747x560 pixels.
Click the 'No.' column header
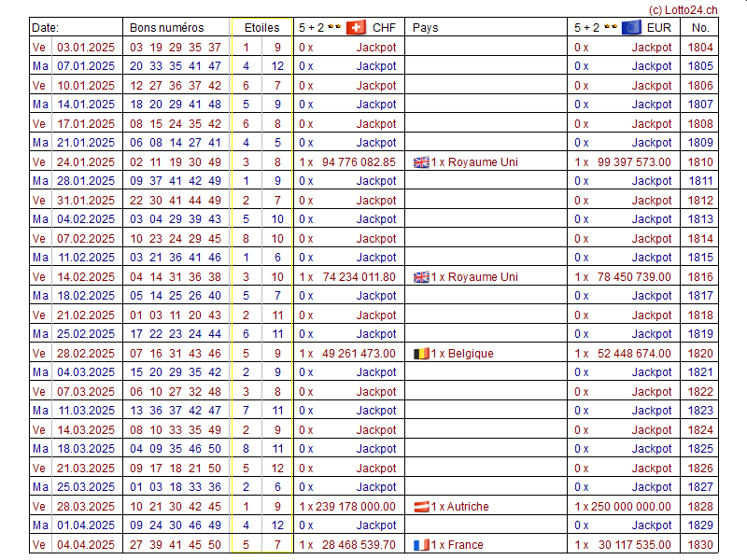pos(700,27)
